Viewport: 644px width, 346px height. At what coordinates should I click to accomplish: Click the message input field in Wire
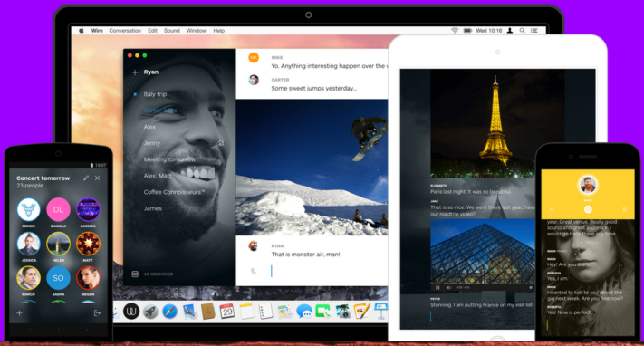click(329, 271)
